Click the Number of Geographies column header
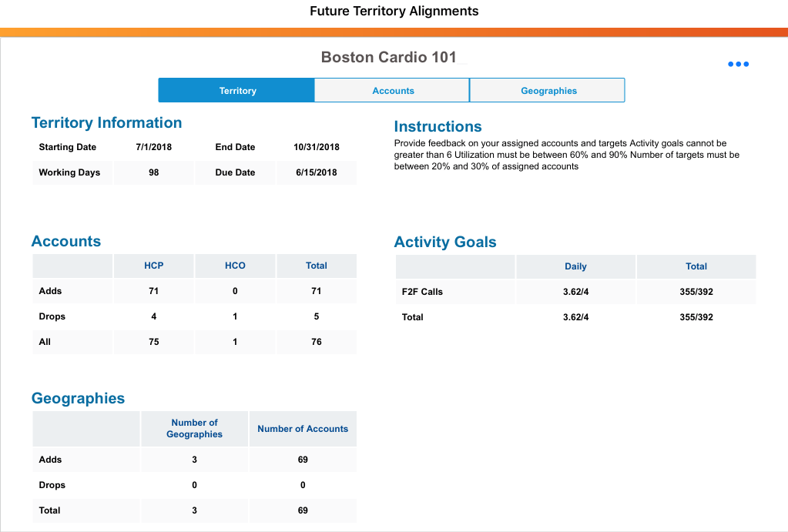 tap(194, 429)
